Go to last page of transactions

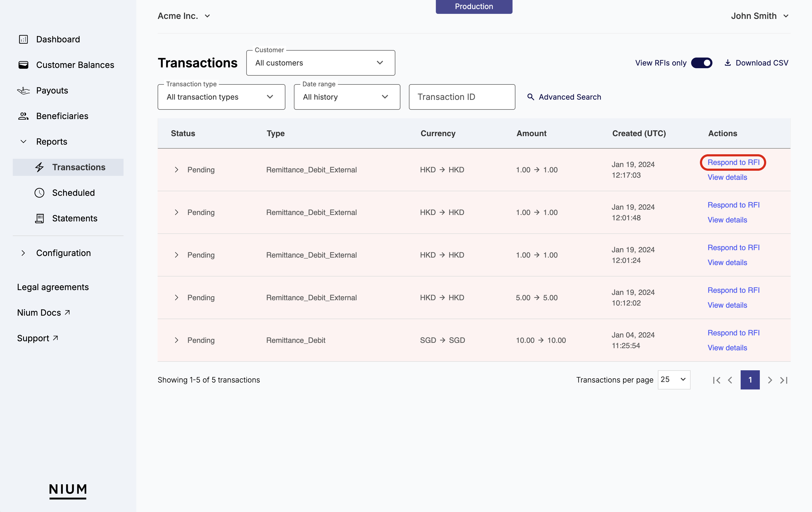(784, 380)
